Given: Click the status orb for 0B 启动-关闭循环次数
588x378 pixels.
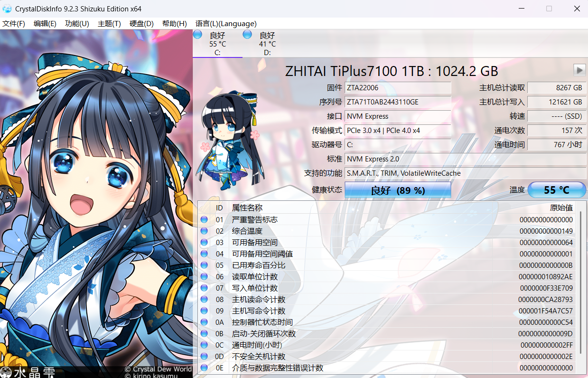Looking at the screenshot, I should 204,333.
